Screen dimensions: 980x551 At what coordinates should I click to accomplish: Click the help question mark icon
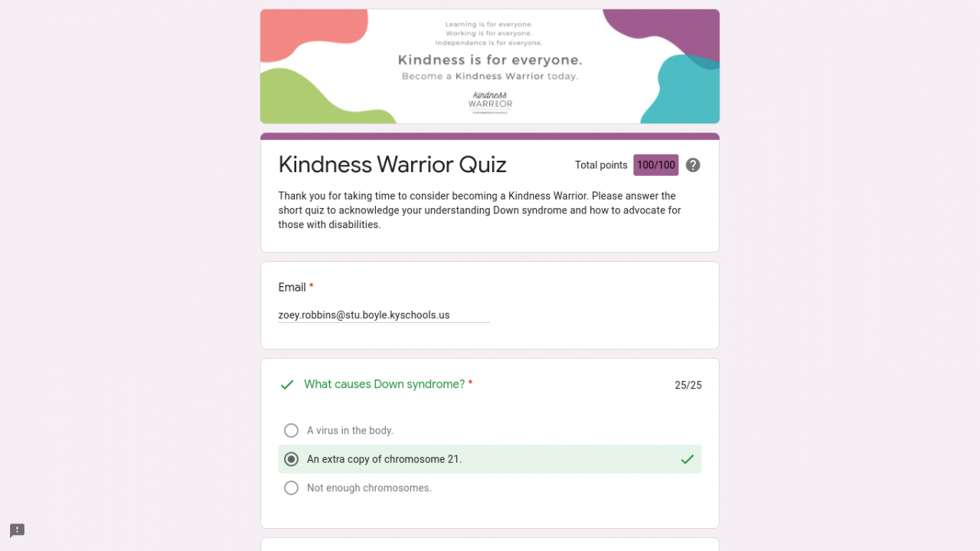point(693,165)
